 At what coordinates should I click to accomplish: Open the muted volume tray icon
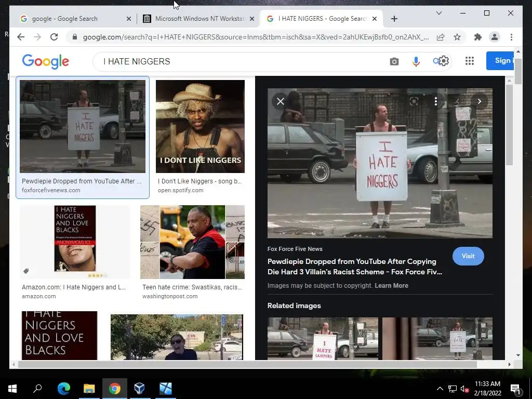click(x=464, y=389)
